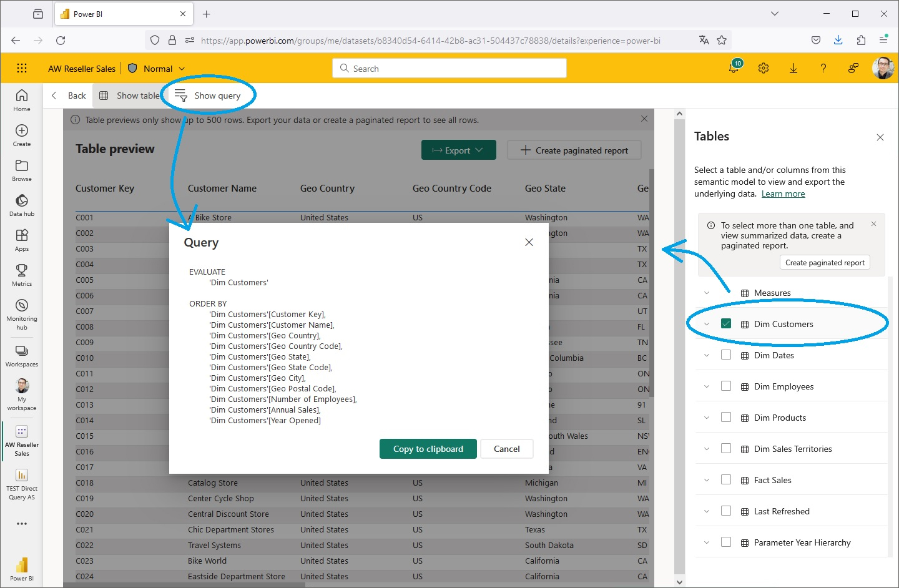Open the Apps section
The height and width of the screenshot is (588, 899).
coord(21,240)
